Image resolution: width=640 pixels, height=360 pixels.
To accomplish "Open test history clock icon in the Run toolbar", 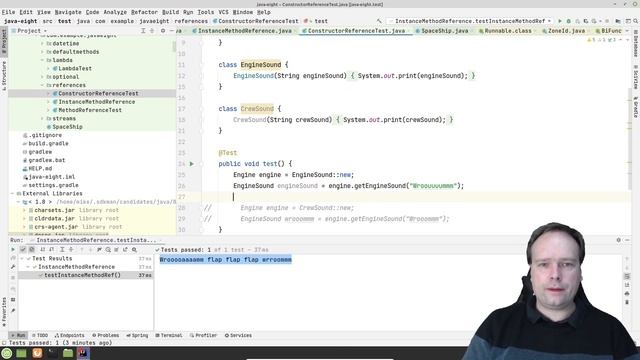I will coord(108,249).
